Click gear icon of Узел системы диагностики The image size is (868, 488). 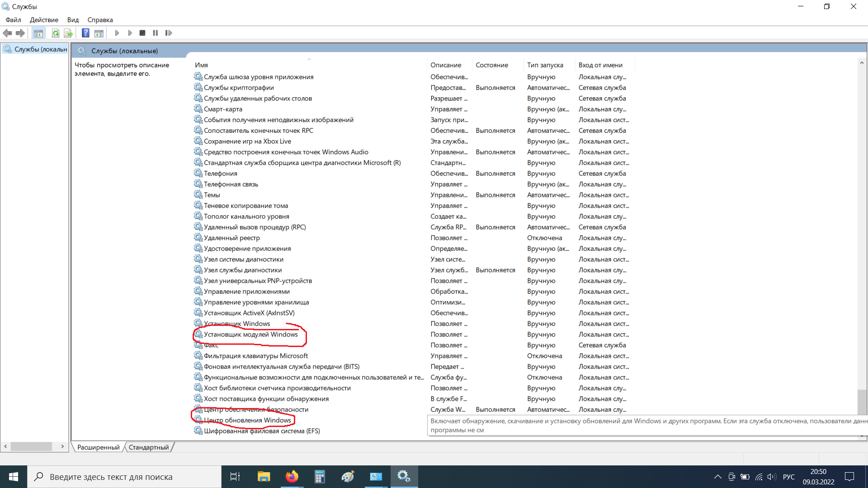(x=198, y=259)
